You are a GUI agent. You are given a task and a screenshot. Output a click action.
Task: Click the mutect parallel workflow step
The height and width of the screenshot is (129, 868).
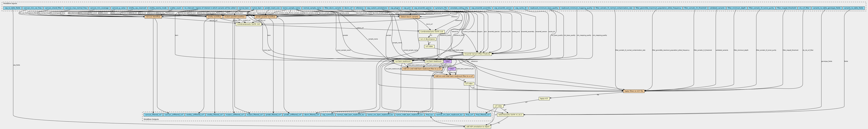click(235, 17)
